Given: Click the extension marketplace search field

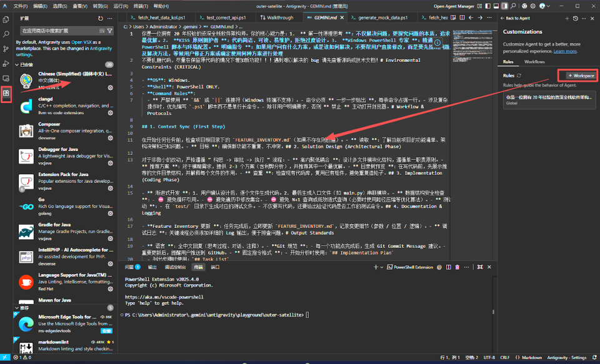Looking at the screenshot, I should 59,31.
